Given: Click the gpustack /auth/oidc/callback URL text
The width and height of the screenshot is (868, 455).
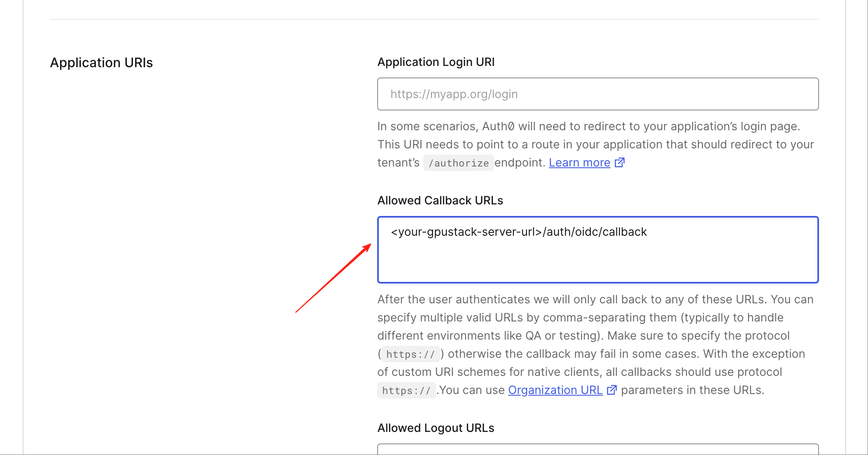Looking at the screenshot, I should (519, 232).
